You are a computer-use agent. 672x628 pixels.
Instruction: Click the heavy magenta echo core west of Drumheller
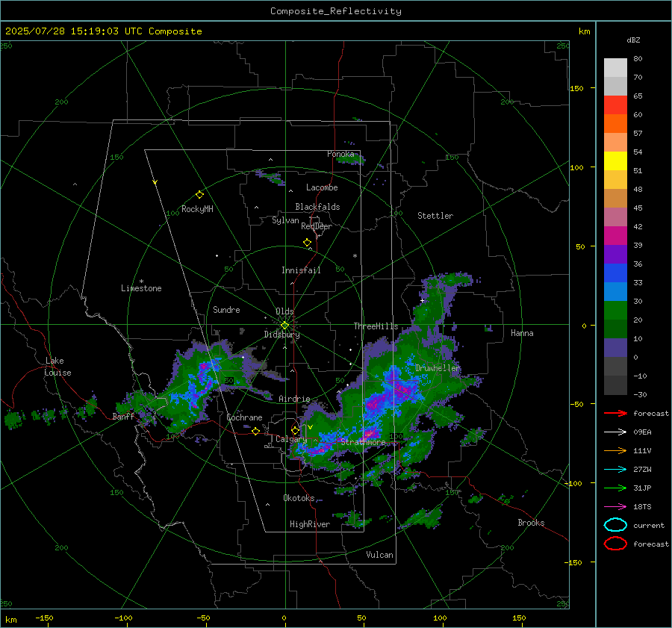point(402,390)
